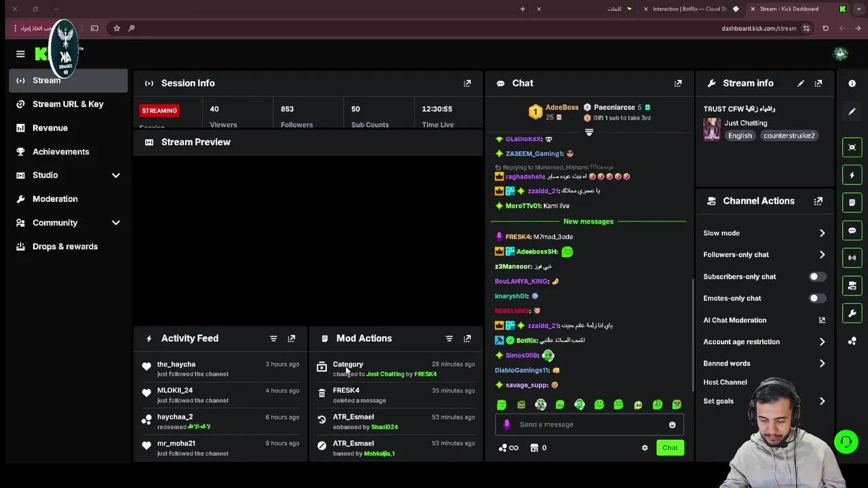
Task: Open a new browser tab
Action: pyautogui.click(x=522, y=9)
